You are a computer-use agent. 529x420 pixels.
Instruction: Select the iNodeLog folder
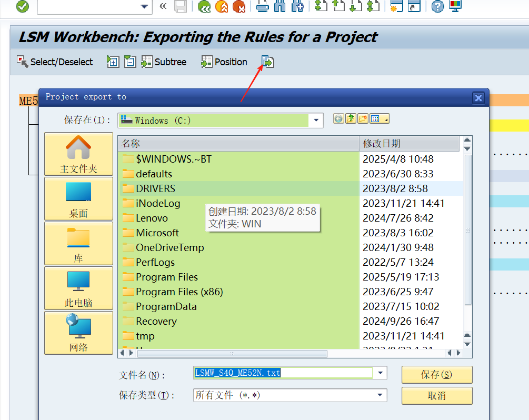[x=151, y=203]
